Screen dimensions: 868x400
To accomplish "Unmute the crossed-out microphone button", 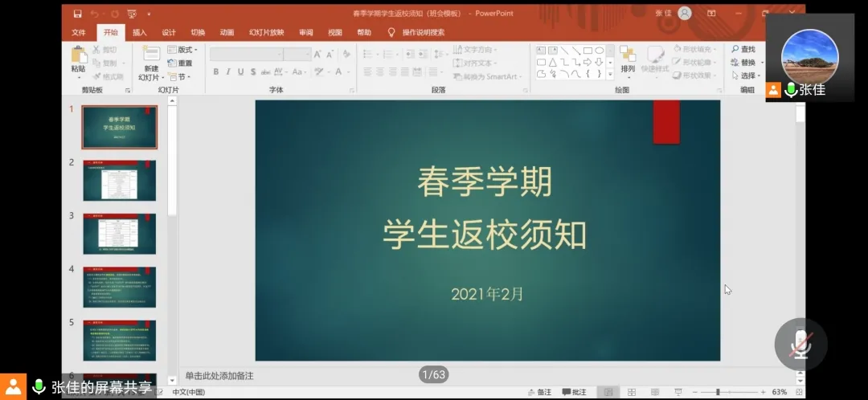I will pos(800,344).
